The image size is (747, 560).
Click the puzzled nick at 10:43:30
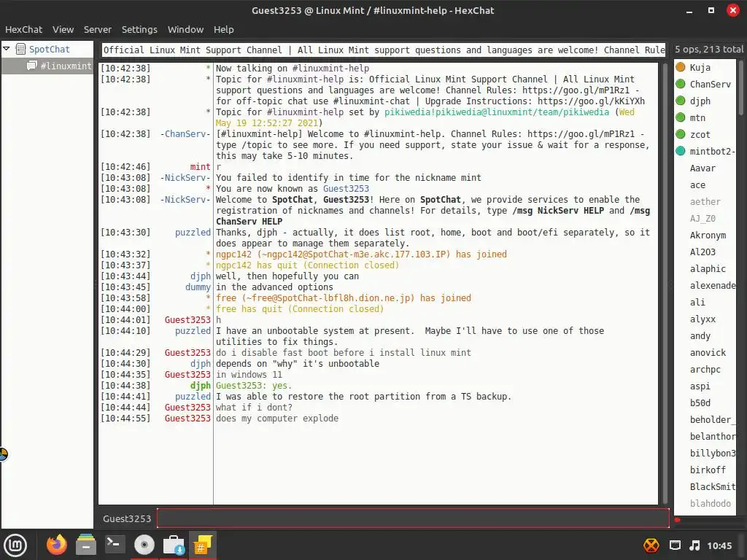(x=193, y=233)
